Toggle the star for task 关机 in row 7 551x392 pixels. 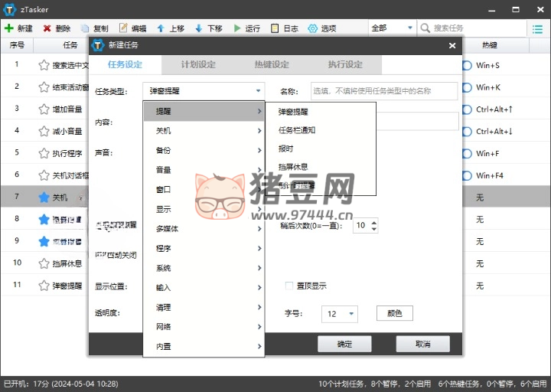44,198
